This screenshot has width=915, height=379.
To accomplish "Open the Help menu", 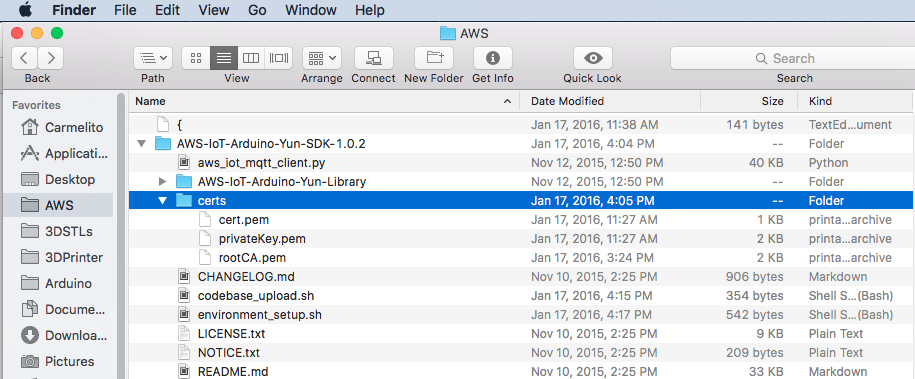I will [370, 10].
